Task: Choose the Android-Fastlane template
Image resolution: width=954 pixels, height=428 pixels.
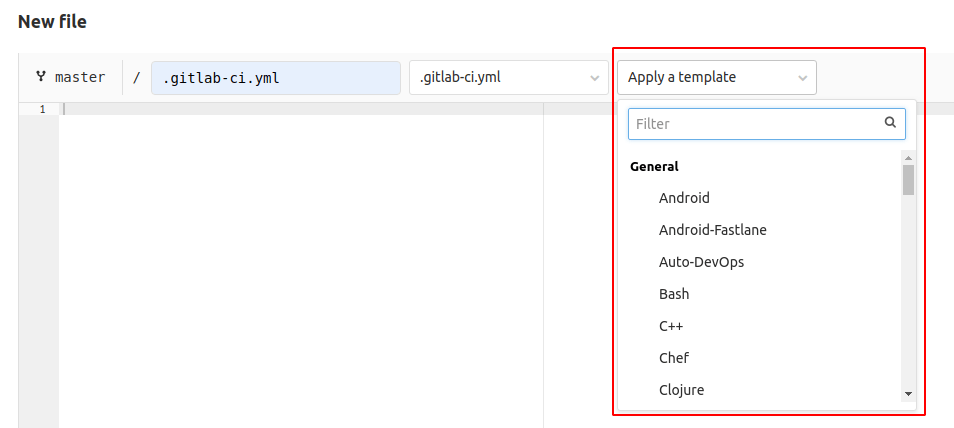Action: point(712,230)
